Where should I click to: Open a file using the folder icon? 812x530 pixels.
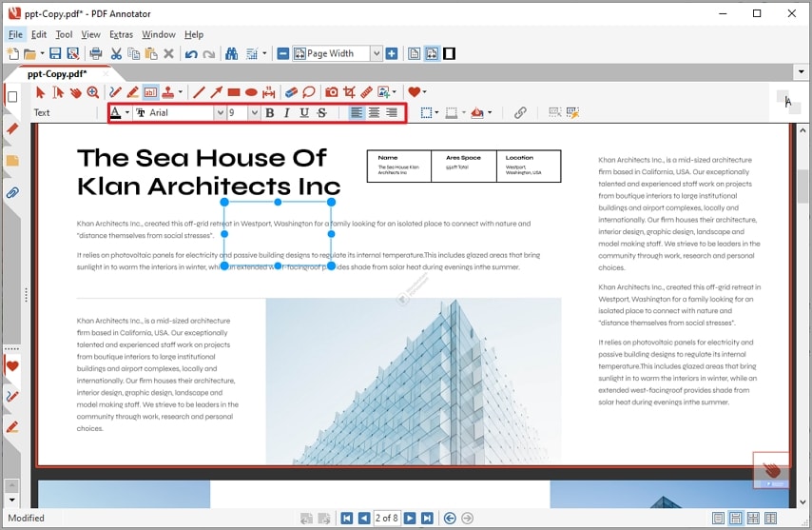point(30,53)
